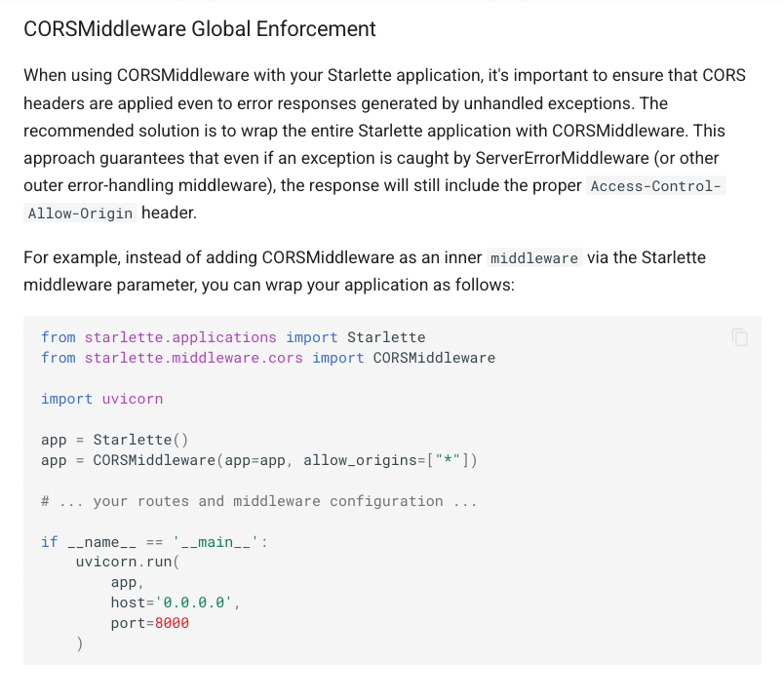This screenshot has width=784, height=699.
Task: Click the 'uvicorn.run(' code line
Action: 128,563
